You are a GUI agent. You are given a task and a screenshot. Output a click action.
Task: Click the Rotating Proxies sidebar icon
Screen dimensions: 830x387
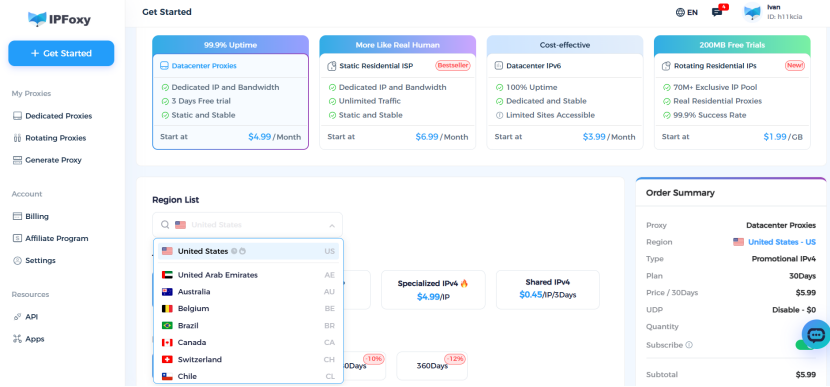[x=17, y=138]
